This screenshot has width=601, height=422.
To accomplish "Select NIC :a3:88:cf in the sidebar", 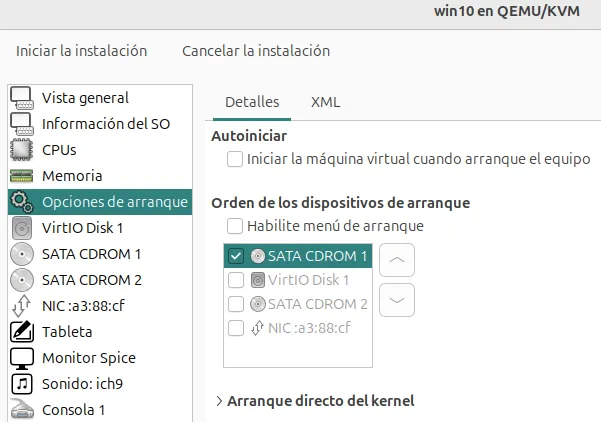I will pyautogui.click(x=100, y=306).
